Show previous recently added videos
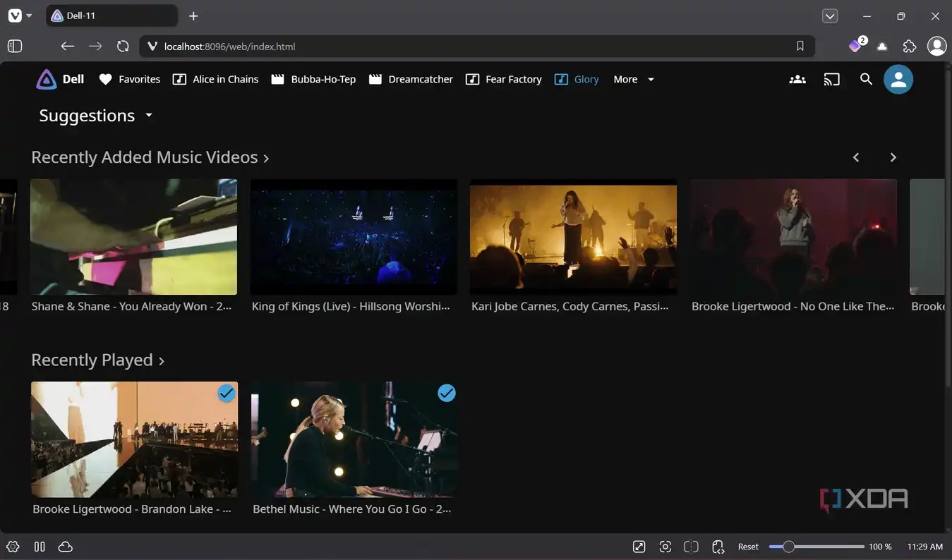The width and height of the screenshot is (952, 560). (856, 157)
